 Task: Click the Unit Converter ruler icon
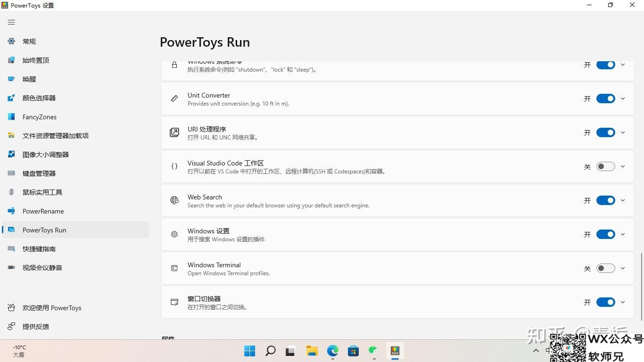pos(174,99)
